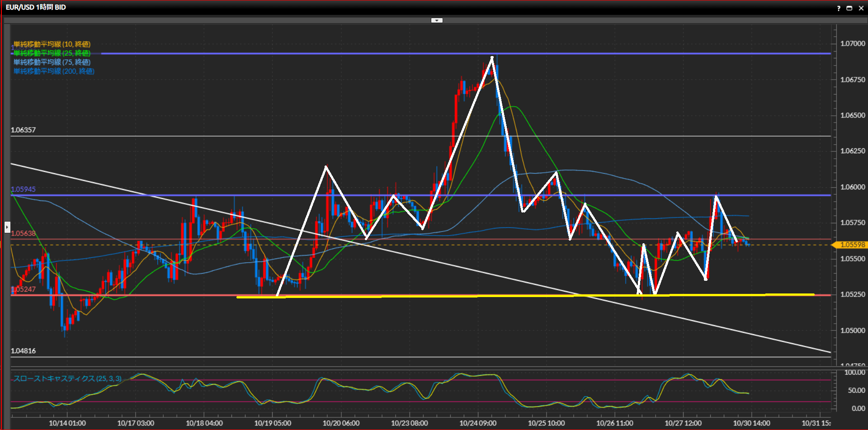Click the 単純移動平均線 (75, 終値) indicator label

[52, 62]
